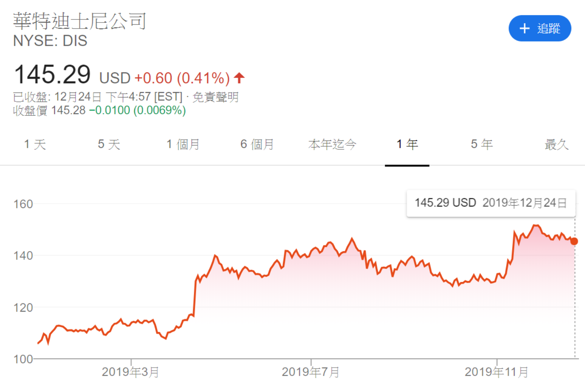Click the 160 y-axis label
This screenshot has height=392, width=585.
pos(23,204)
